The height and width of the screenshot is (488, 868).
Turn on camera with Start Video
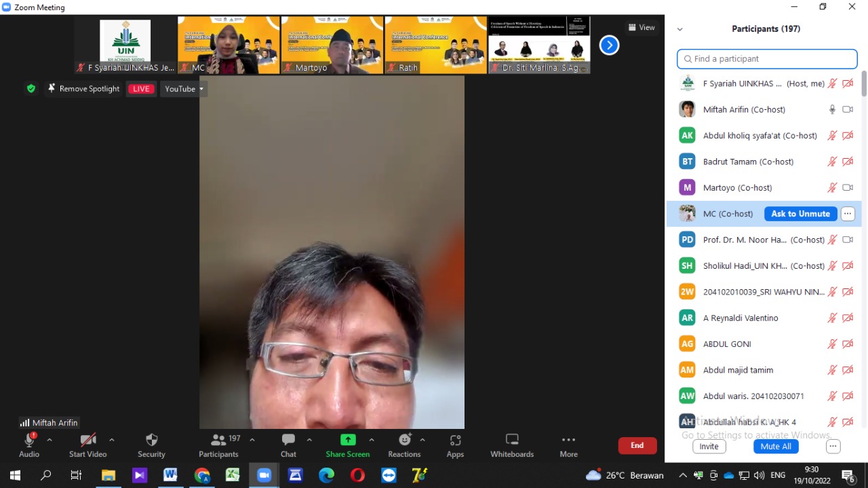coord(87,445)
